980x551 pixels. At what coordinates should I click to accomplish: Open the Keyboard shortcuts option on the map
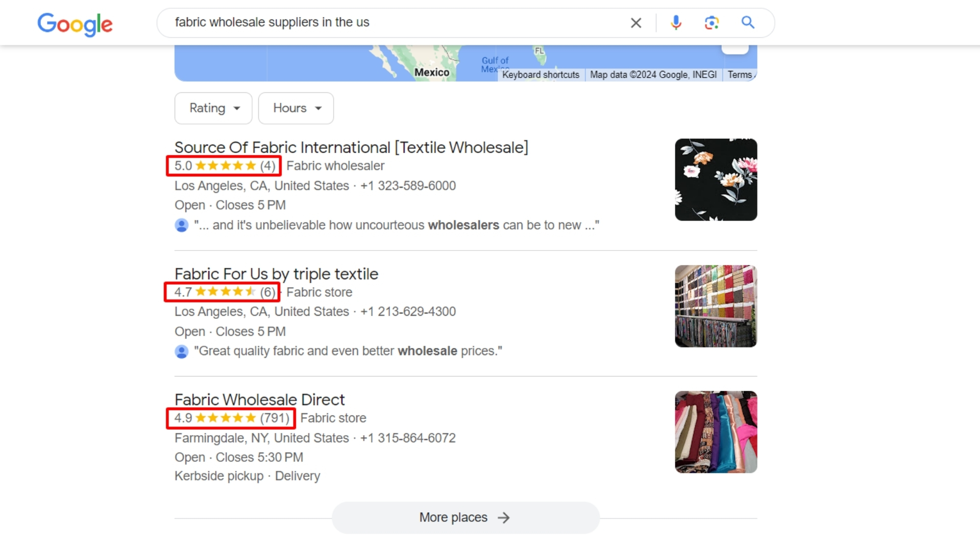[541, 74]
